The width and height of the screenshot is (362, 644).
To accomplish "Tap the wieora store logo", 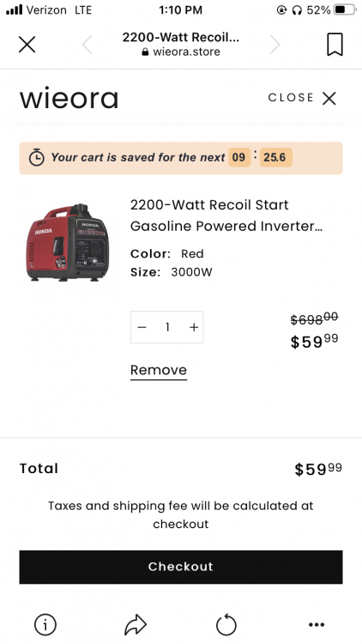I will tap(69, 98).
